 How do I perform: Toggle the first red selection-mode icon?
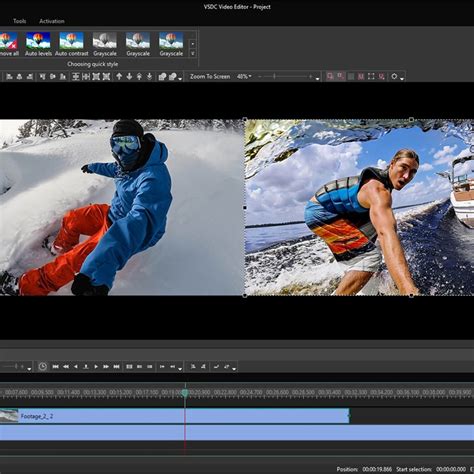point(330,77)
